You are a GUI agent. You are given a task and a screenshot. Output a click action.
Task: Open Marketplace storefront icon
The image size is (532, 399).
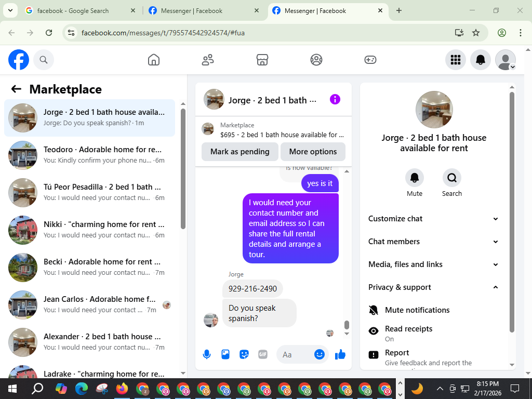point(262,60)
